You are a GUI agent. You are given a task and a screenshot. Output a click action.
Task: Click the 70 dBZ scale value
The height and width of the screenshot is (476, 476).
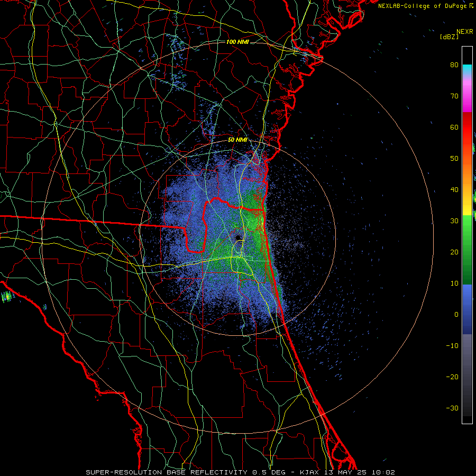click(x=454, y=96)
